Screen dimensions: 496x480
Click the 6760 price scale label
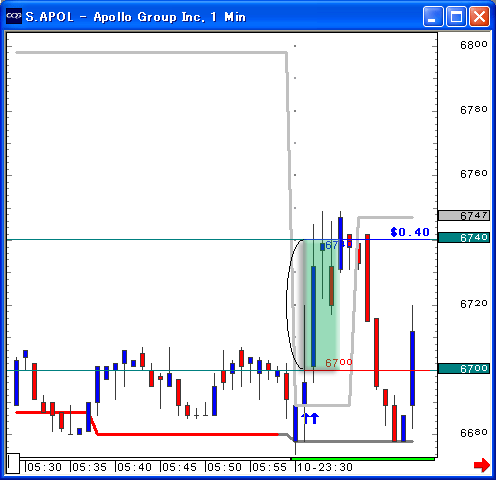click(x=474, y=174)
